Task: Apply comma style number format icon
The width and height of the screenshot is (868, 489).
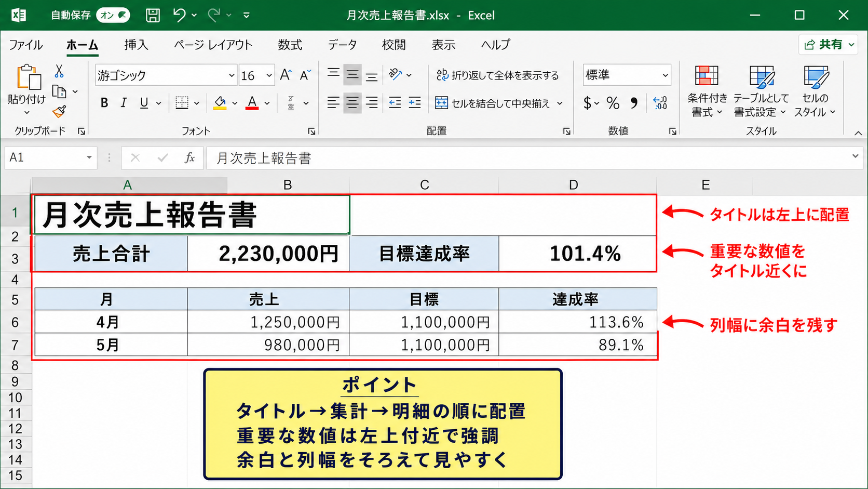Action: [634, 103]
